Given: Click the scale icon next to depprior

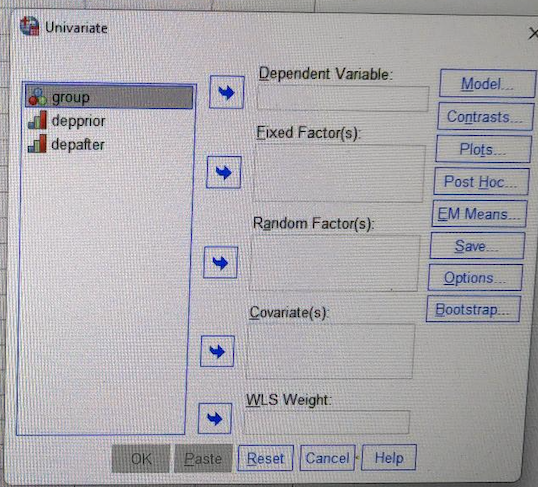Looking at the screenshot, I should pos(37,120).
